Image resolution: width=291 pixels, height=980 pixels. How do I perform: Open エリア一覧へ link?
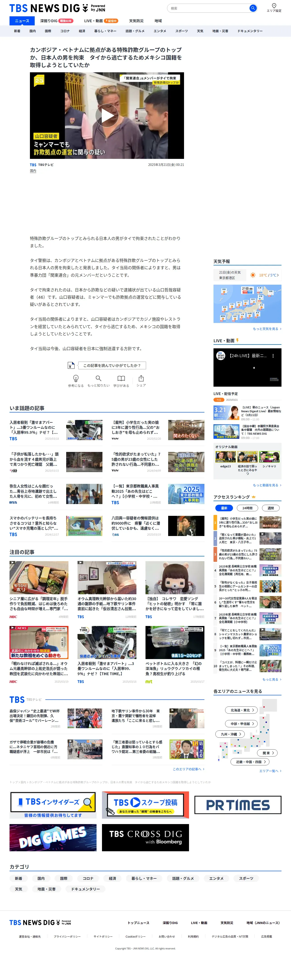pyautogui.click(x=270, y=771)
